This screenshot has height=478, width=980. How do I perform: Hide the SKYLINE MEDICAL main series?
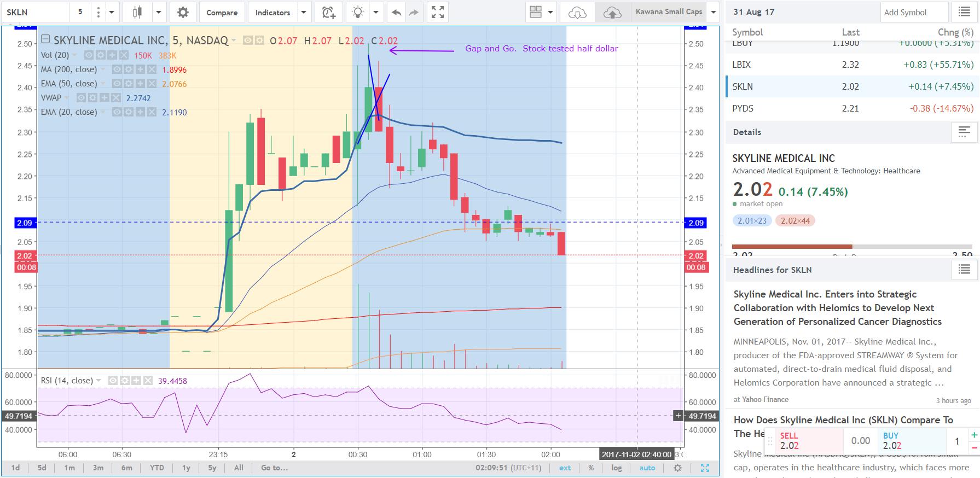pyautogui.click(x=248, y=40)
